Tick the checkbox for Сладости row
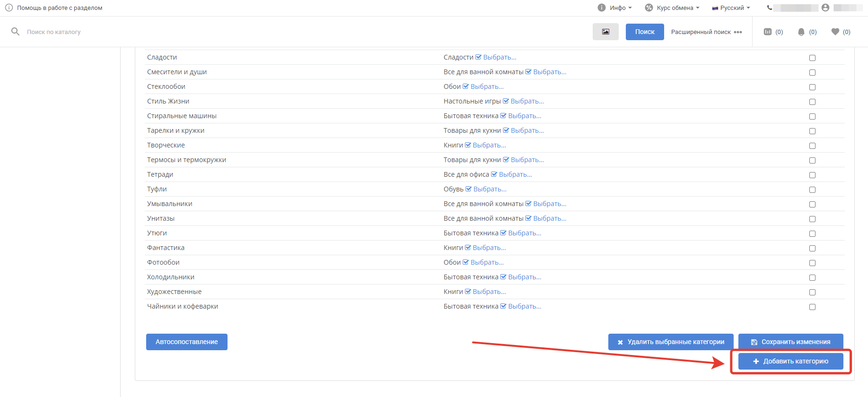This screenshot has height=397, width=868. click(x=812, y=58)
